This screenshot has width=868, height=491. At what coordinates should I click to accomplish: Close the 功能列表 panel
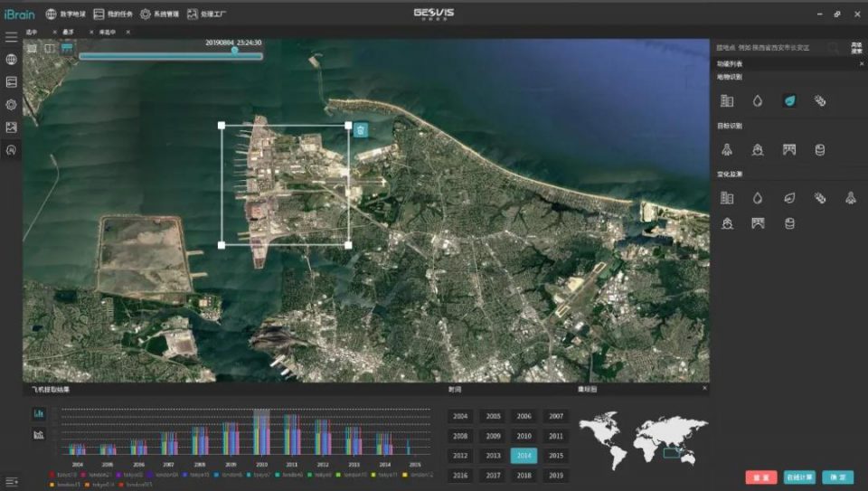point(861,64)
